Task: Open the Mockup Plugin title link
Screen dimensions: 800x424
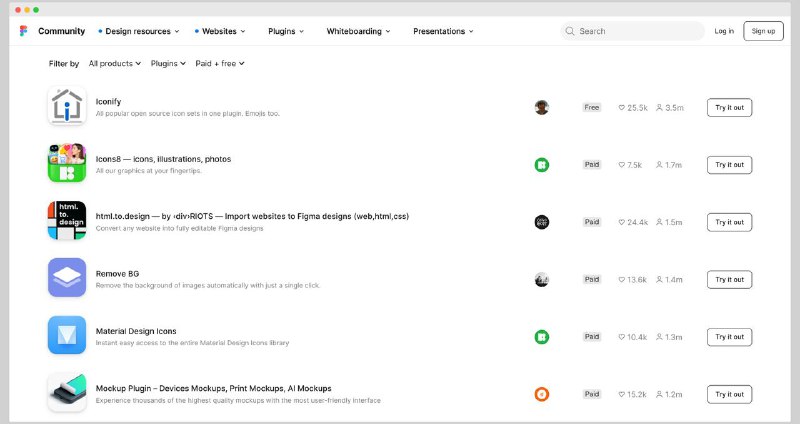Action: click(214, 388)
